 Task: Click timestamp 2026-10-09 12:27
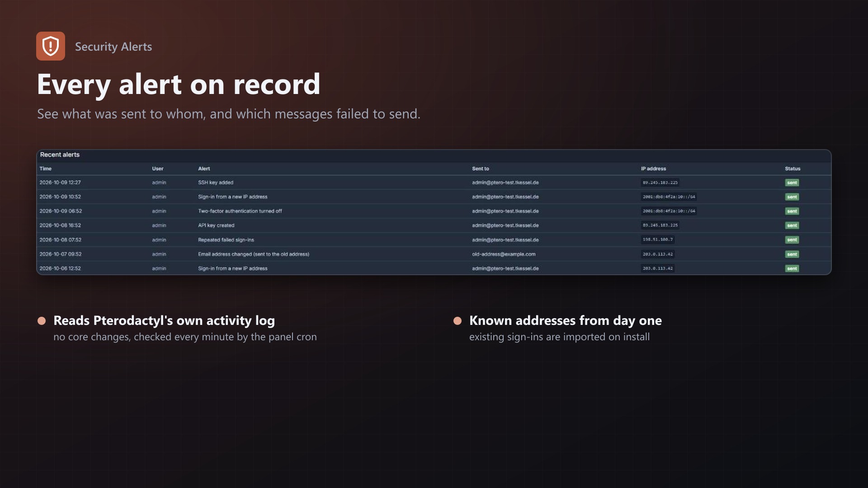(x=60, y=183)
